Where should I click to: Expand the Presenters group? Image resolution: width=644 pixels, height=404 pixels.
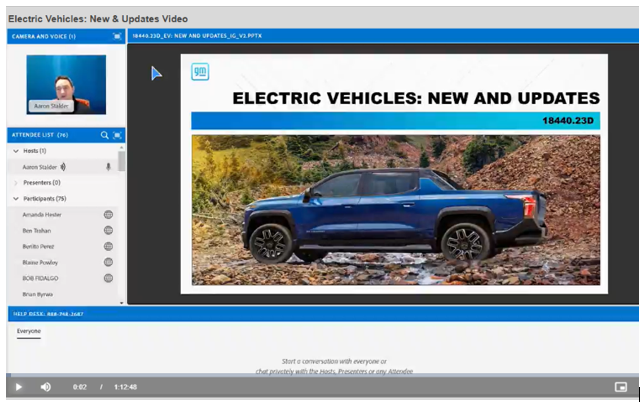pos(15,183)
